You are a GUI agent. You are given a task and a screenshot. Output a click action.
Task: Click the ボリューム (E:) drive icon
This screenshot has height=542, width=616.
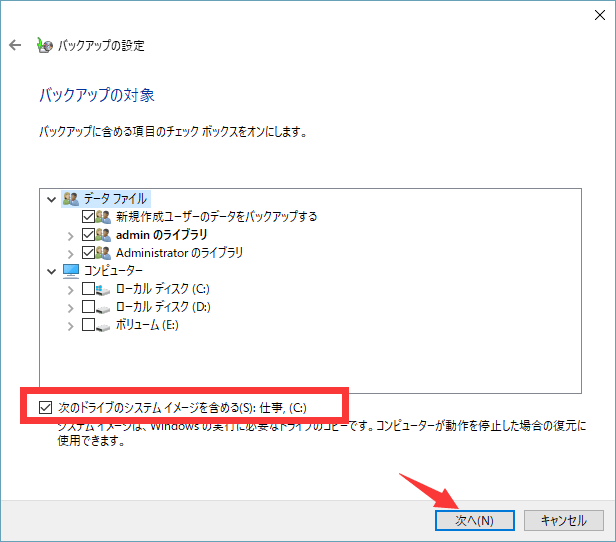click(x=105, y=325)
